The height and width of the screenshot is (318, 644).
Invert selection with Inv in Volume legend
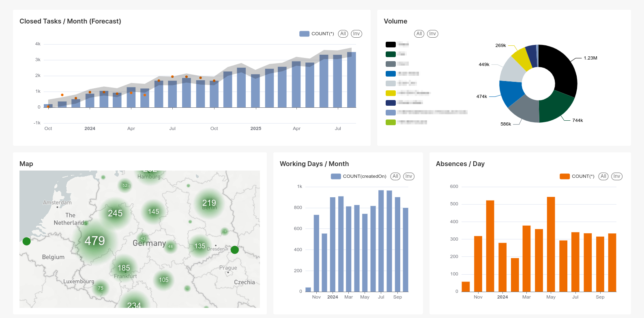433,34
